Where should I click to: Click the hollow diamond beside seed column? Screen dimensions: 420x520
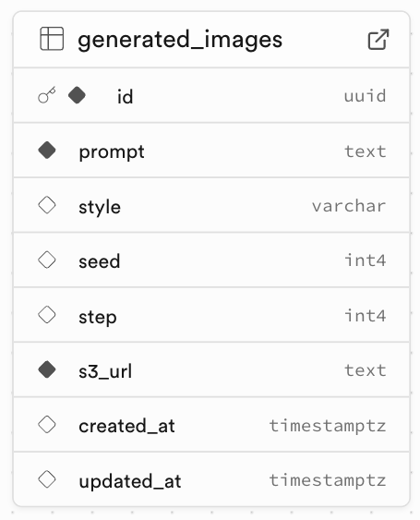click(x=47, y=260)
